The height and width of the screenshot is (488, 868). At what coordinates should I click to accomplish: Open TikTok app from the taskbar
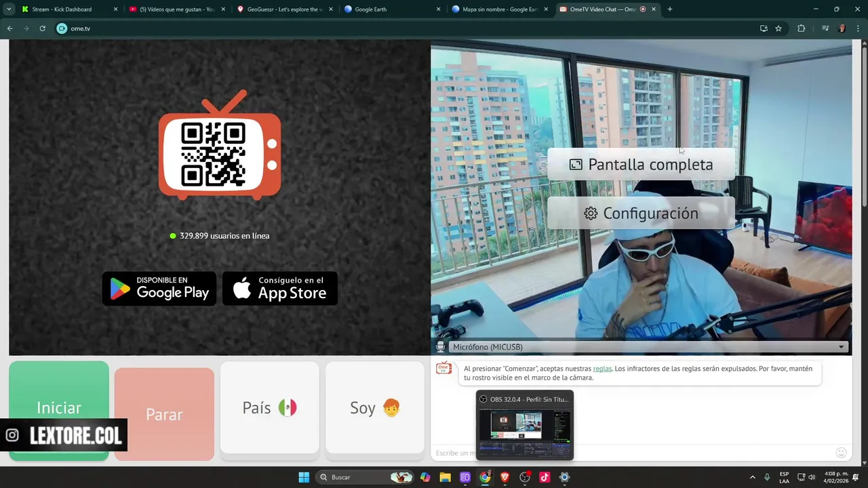(545, 477)
